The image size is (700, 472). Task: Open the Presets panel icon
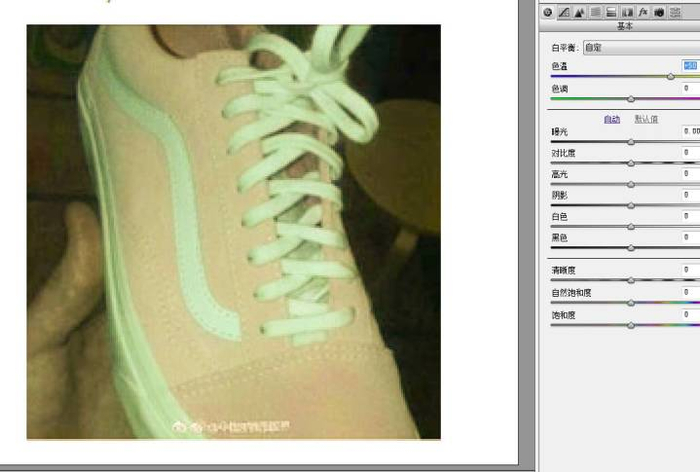click(675, 13)
